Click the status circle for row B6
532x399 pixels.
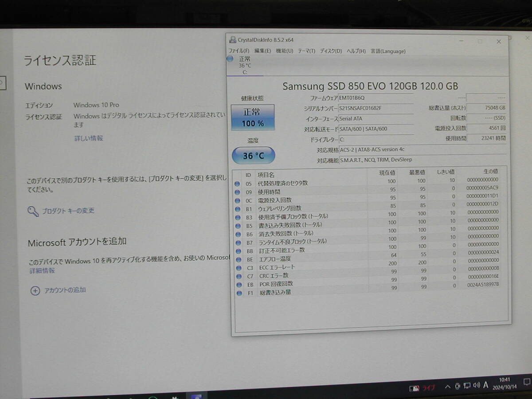[x=238, y=234]
